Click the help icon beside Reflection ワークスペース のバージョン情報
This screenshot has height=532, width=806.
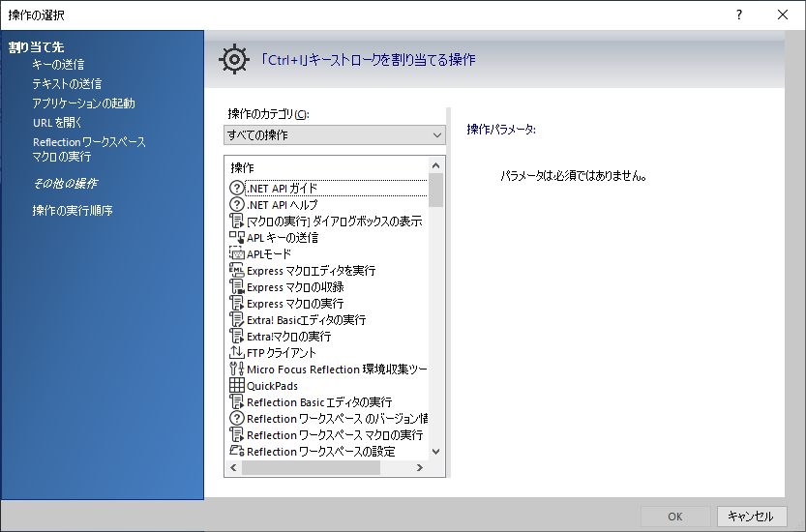(x=236, y=419)
